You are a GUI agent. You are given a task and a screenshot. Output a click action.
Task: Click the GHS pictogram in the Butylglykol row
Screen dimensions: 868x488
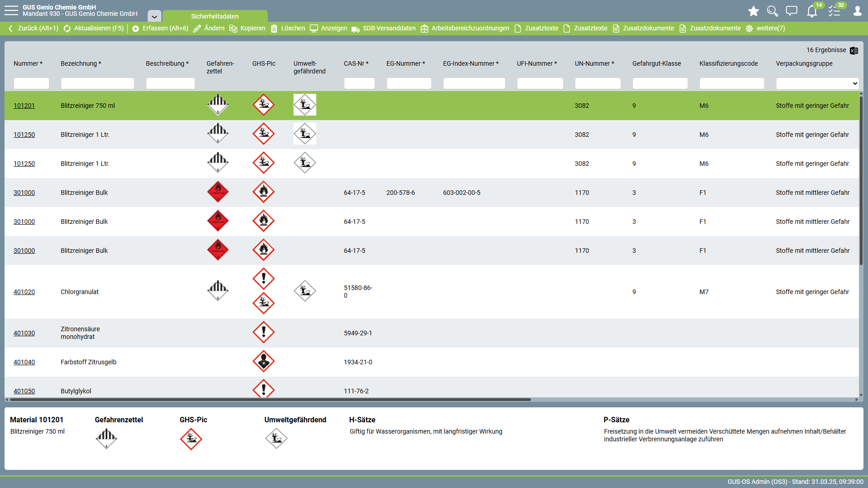coord(264,389)
